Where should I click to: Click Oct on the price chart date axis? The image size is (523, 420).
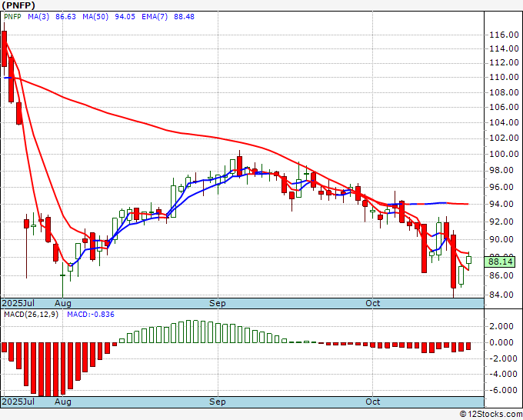(372, 303)
